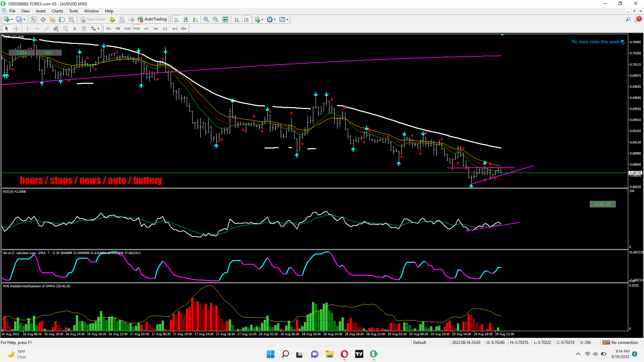
Task: Expand the Templates dropdown arrow
Action: [287, 19]
